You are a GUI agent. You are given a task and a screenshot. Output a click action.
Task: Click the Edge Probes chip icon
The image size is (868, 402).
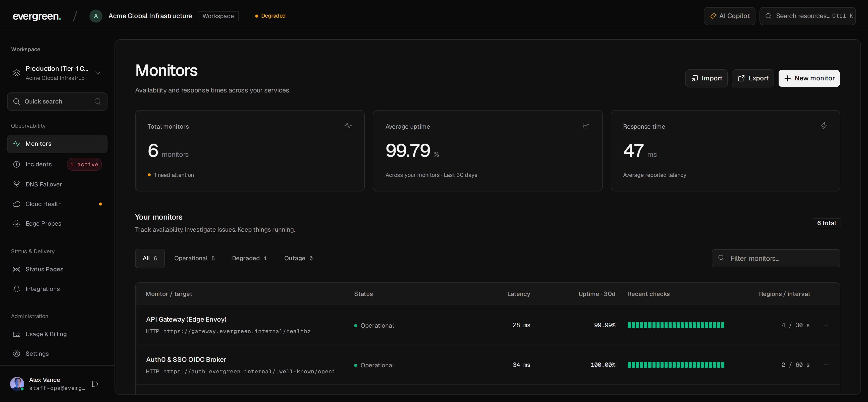click(17, 223)
